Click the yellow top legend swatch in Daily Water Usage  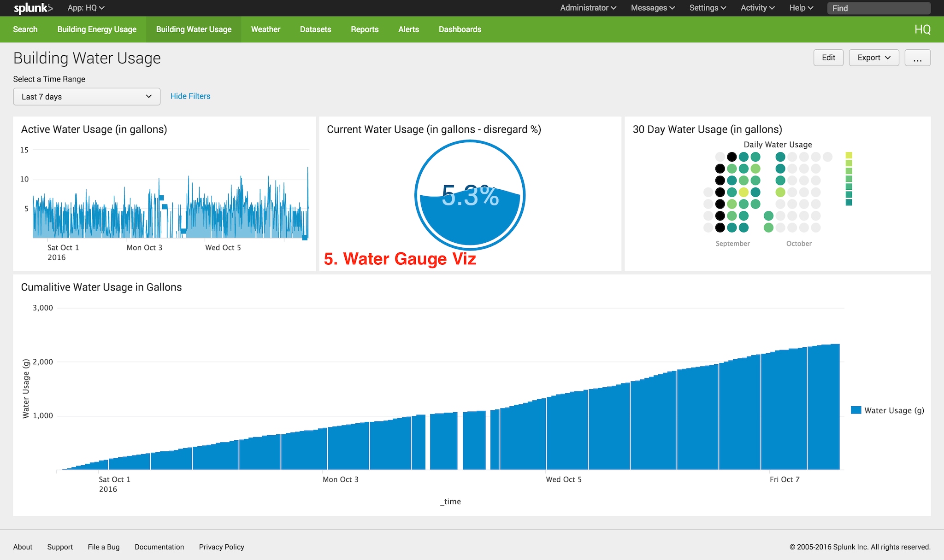[849, 156]
